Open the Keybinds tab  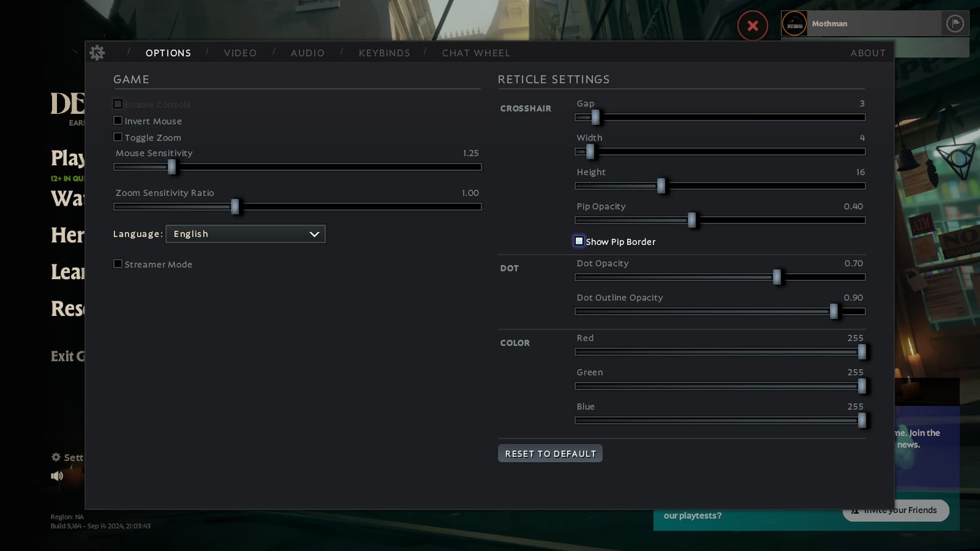[384, 53]
